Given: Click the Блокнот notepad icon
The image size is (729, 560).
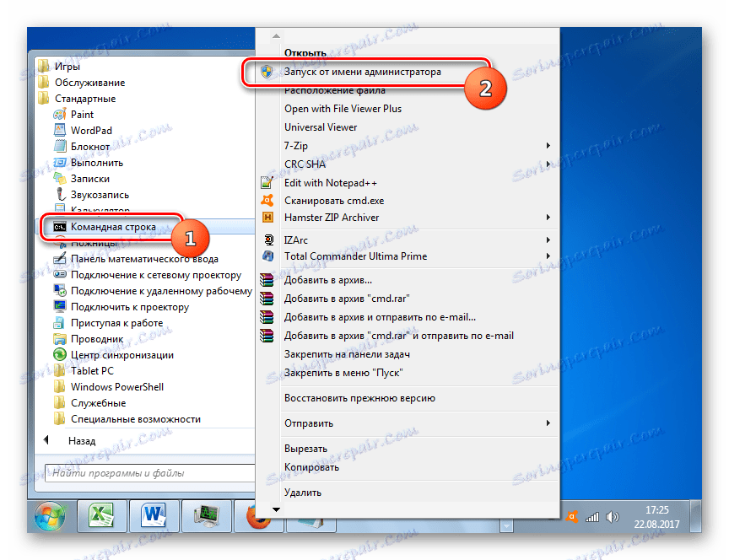Looking at the screenshot, I should pyautogui.click(x=60, y=147).
